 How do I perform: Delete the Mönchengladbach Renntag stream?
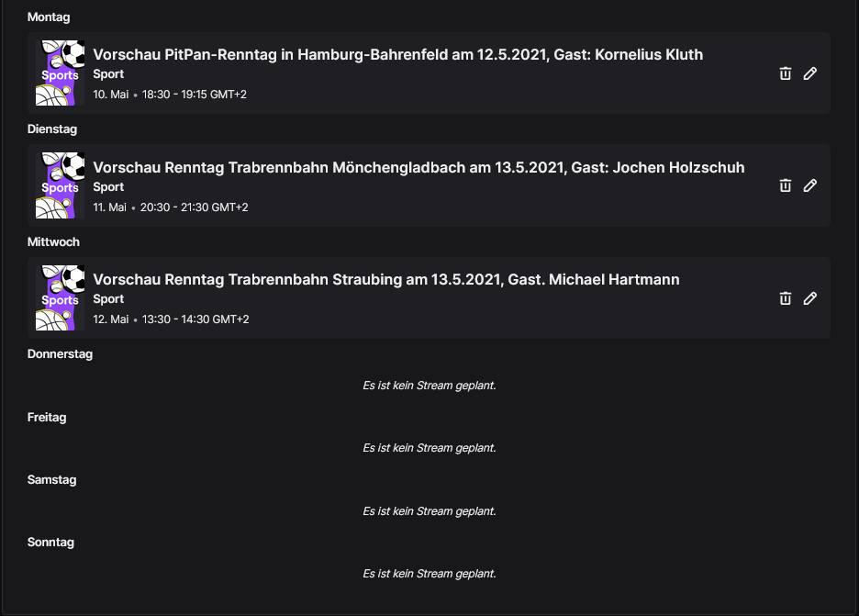[785, 185]
